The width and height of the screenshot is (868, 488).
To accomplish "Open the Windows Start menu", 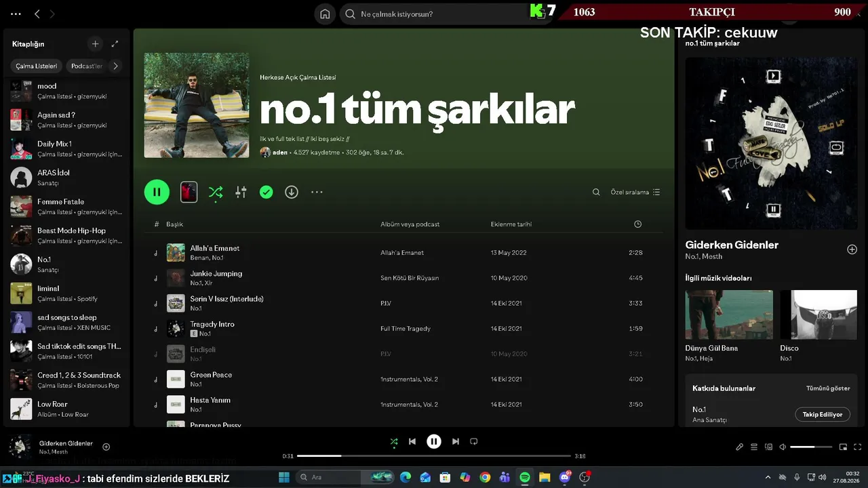I will click(284, 477).
